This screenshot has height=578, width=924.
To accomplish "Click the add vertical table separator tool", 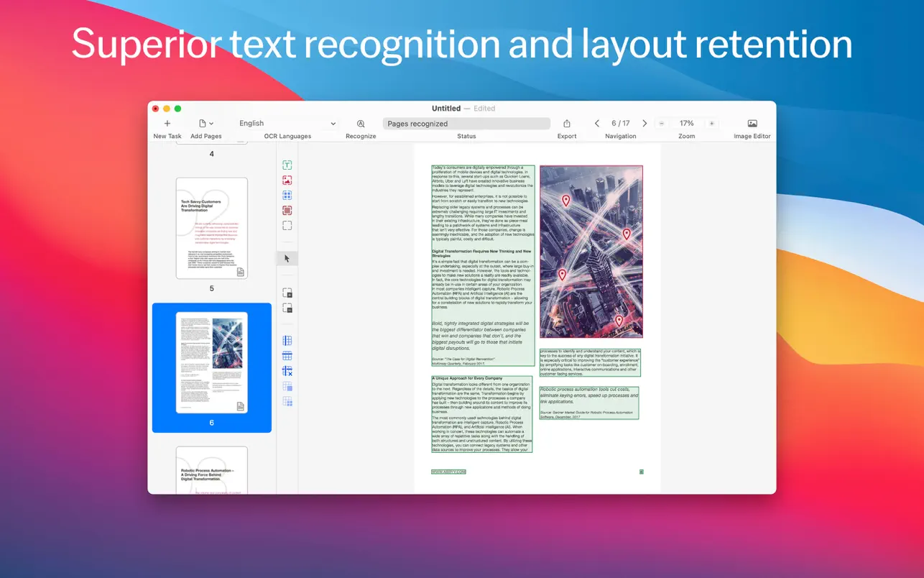I will pyautogui.click(x=287, y=341).
